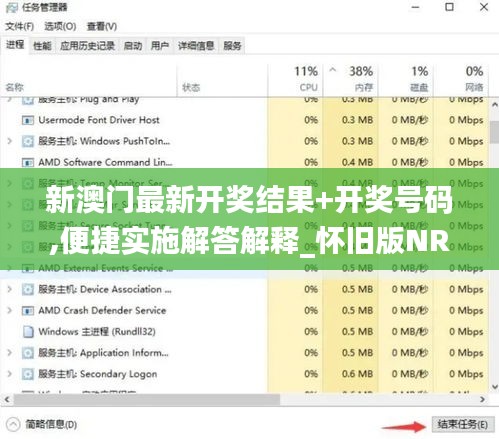Click 0 Mbps network value in Rundll32 row
This screenshot has width=499, height=439.
click(466, 332)
